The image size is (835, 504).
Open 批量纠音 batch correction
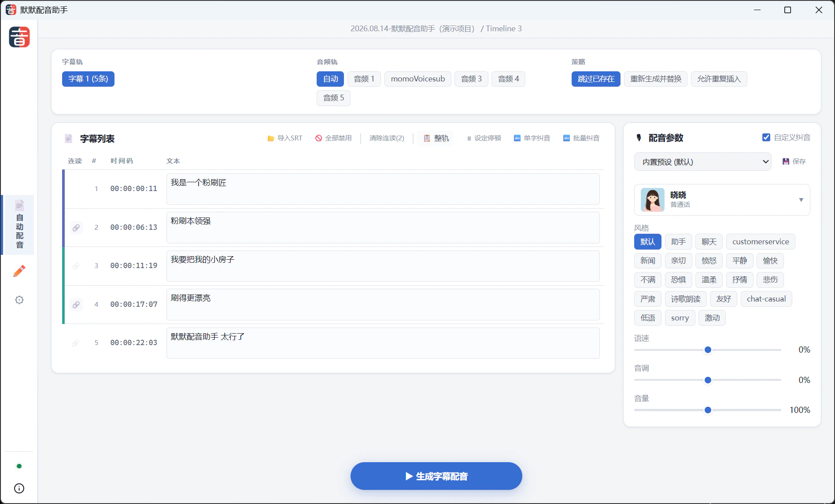[581, 138]
